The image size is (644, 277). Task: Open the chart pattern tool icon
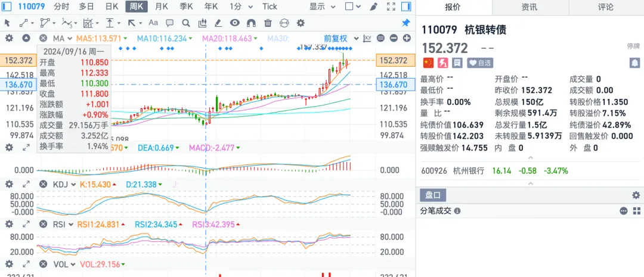[202, 23]
